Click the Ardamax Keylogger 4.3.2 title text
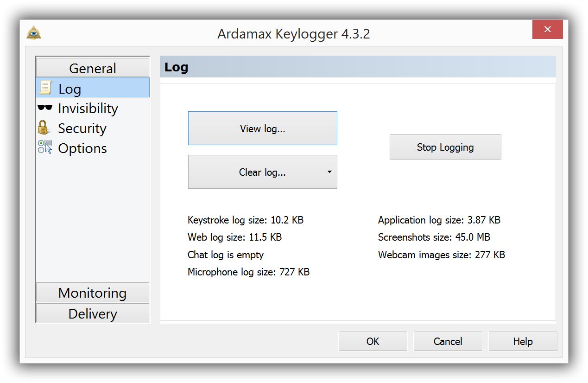The image size is (588, 383). click(294, 34)
